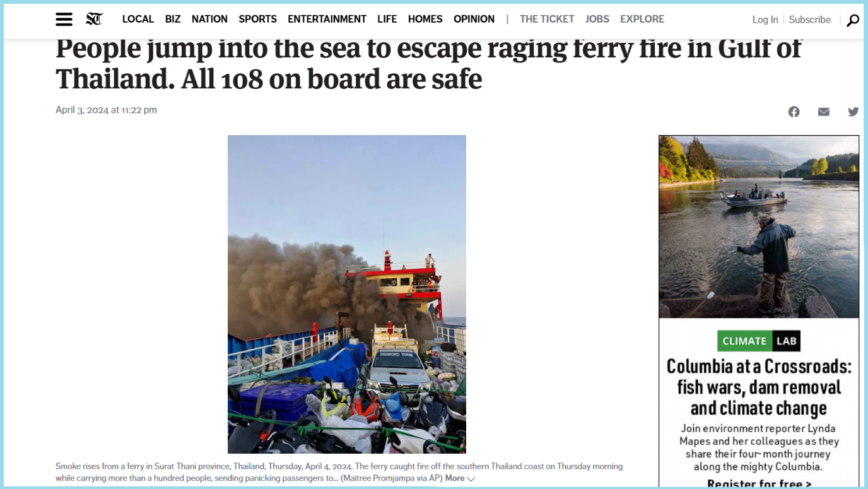The width and height of the screenshot is (868, 489).
Task: Open the hamburger navigation menu
Action: 64,20
